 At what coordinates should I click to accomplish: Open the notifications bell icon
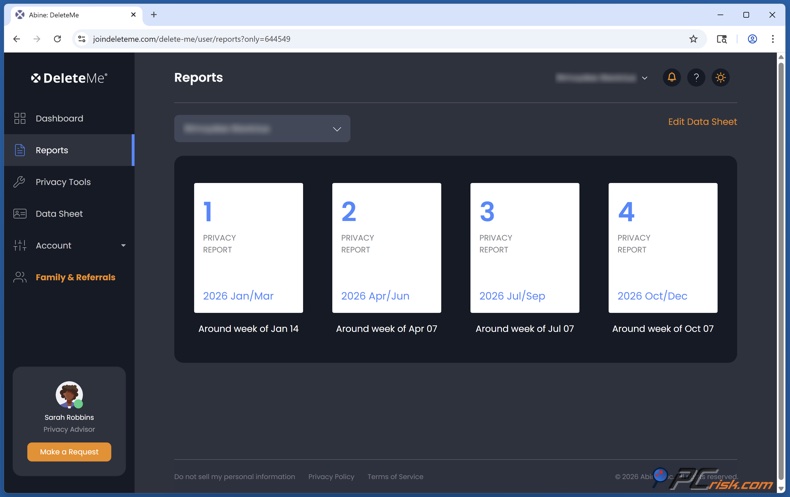pyautogui.click(x=672, y=77)
